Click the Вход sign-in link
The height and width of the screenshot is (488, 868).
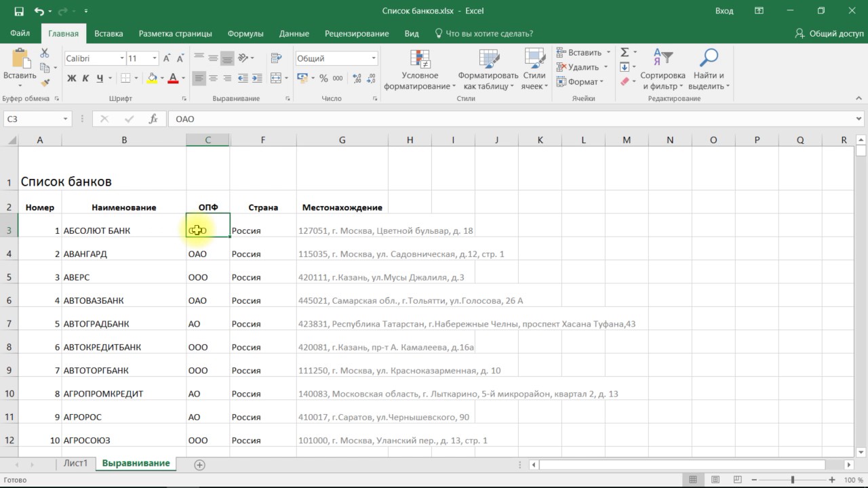click(x=724, y=11)
